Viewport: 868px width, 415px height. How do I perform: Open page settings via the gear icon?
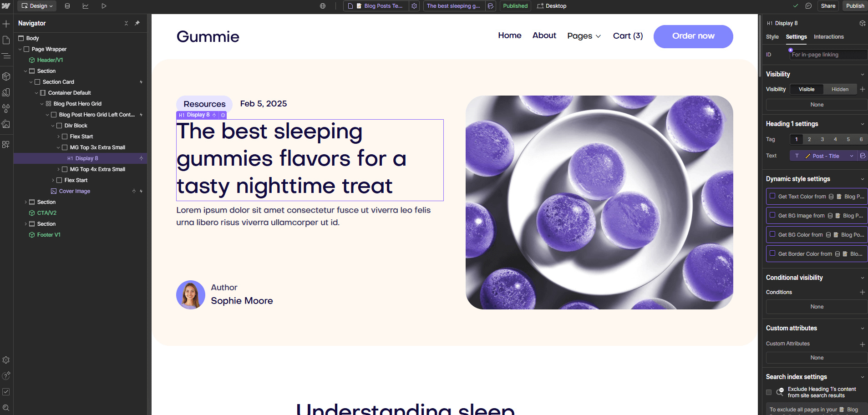(x=414, y=6)
